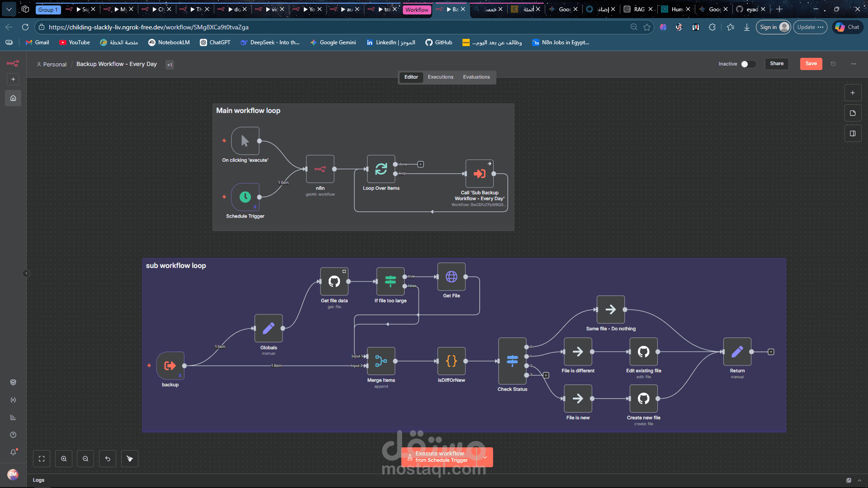Open the ChatGPT bookmark
868x488 pixels.
pos(215,42)
